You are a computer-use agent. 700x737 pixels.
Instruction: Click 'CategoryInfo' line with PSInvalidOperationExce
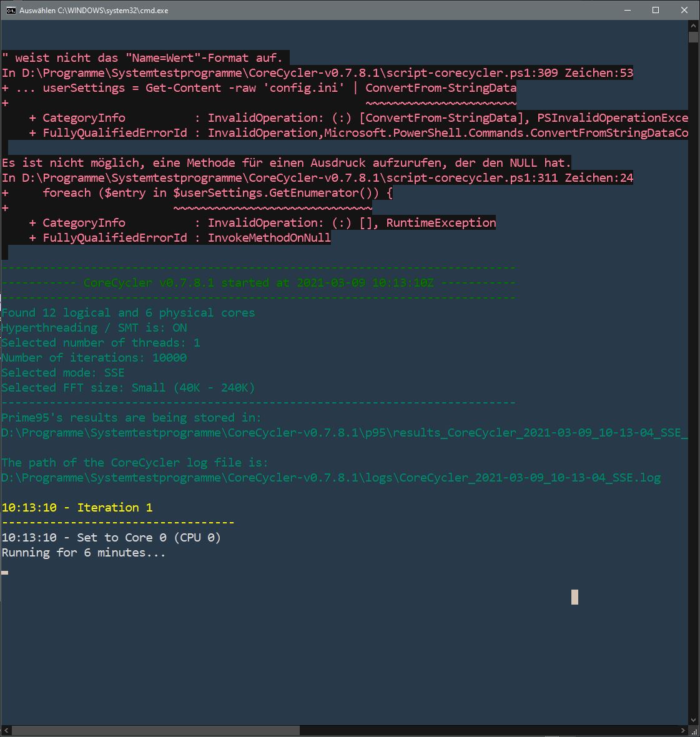tap(358, 118)
